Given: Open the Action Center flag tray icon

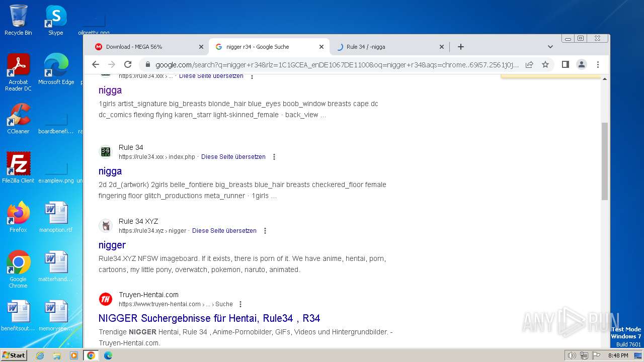Looking at the screenshot, I should [596, 355].
